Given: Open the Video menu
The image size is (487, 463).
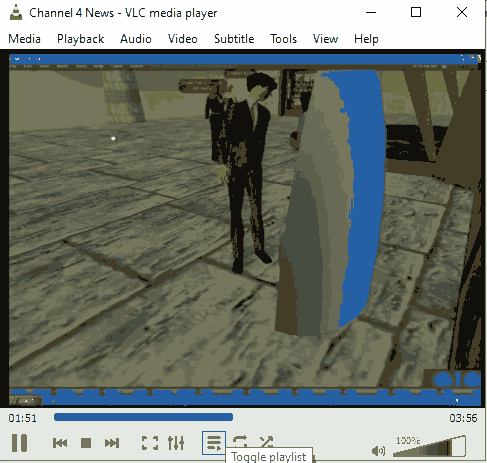Looking at the screenshot, I should pos(183,39).
